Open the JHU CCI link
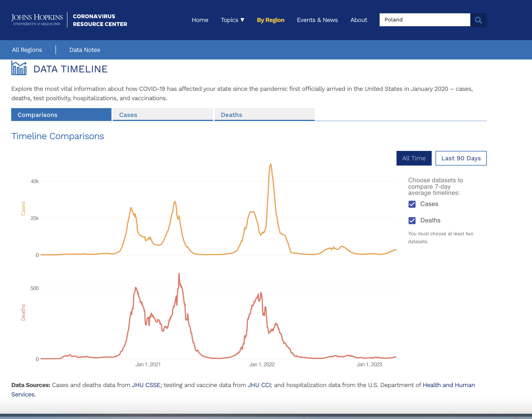This screenshot has height=419, width=532. point(259,385)
